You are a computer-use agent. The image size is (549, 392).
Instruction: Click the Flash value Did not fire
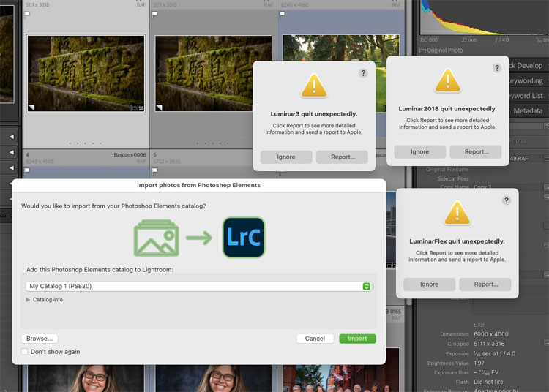[488, 382]
